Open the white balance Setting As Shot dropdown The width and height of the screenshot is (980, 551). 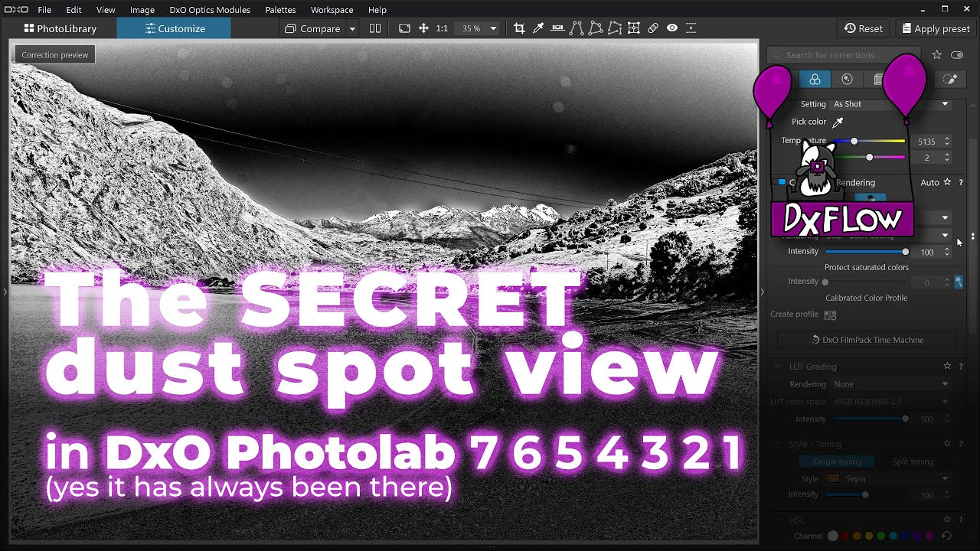890,104
